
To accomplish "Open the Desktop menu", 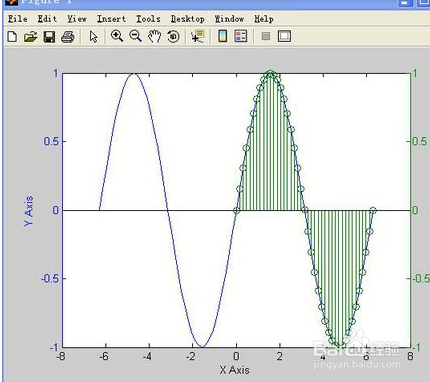I will (187, 19).
